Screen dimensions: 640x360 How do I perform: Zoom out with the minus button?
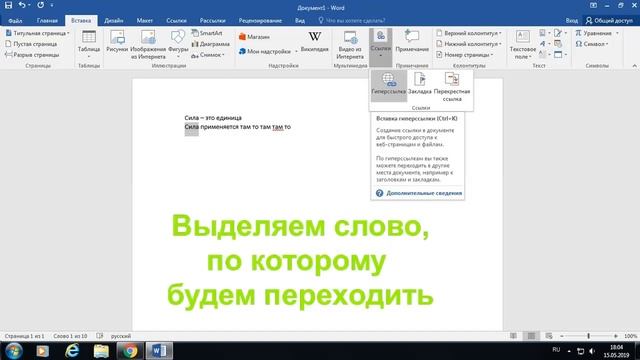tap(562, 336)
